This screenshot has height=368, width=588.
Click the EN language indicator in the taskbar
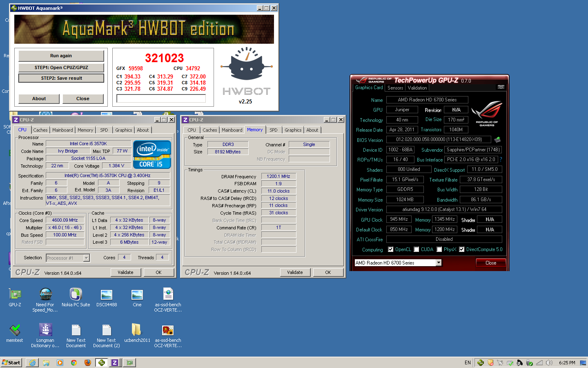coord(468,363)
